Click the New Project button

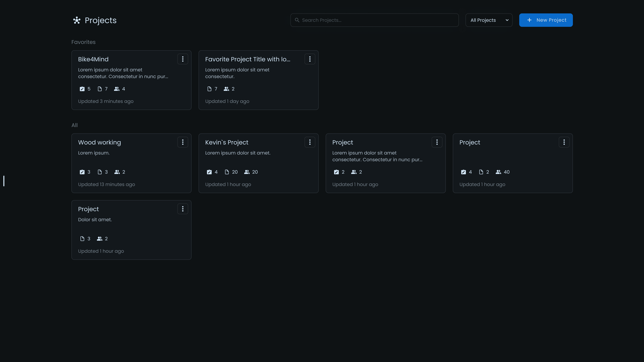(x=546, y=20)
